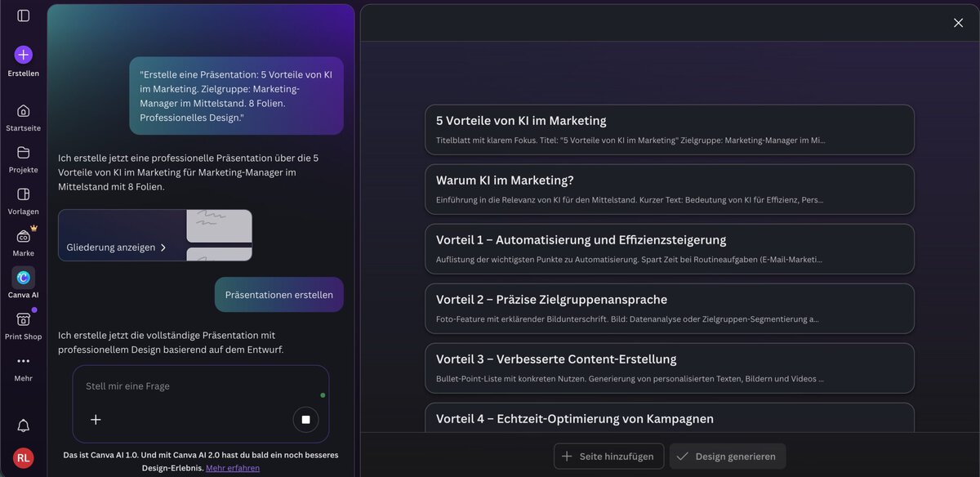Open the Print Shop icon
The width and height of the screenshot is (980, 477).
pyautogui.click(x=23, y=320)
